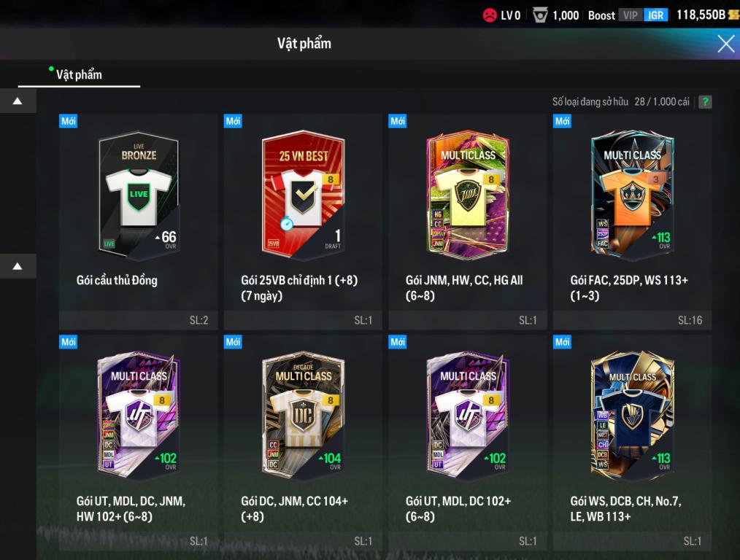Toggle the VIP boost badge
This screenshot has height=560, width=740.
pyautogui.click(x=630, y=15)
